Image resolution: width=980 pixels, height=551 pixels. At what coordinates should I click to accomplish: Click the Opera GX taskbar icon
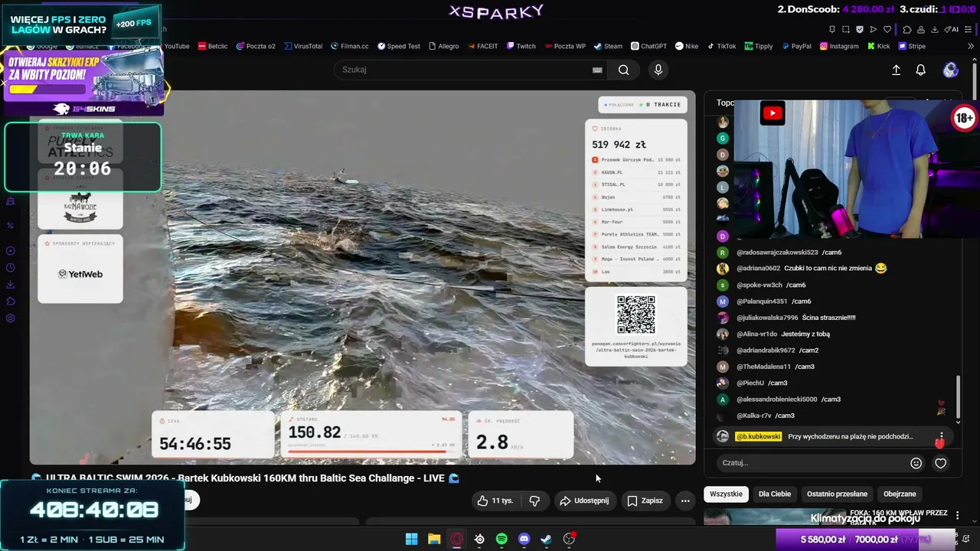pos(457,539)
